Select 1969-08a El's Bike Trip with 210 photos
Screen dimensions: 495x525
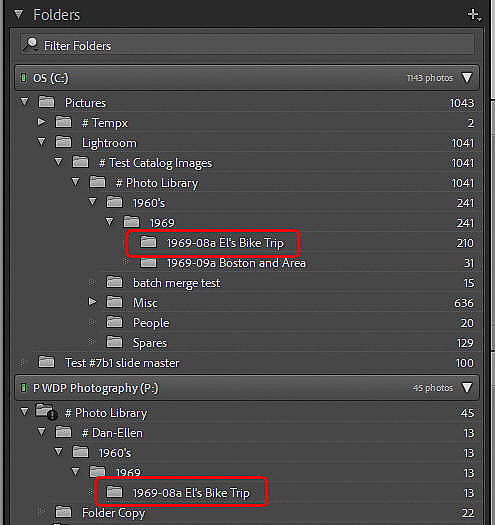(x=225, y=243)
